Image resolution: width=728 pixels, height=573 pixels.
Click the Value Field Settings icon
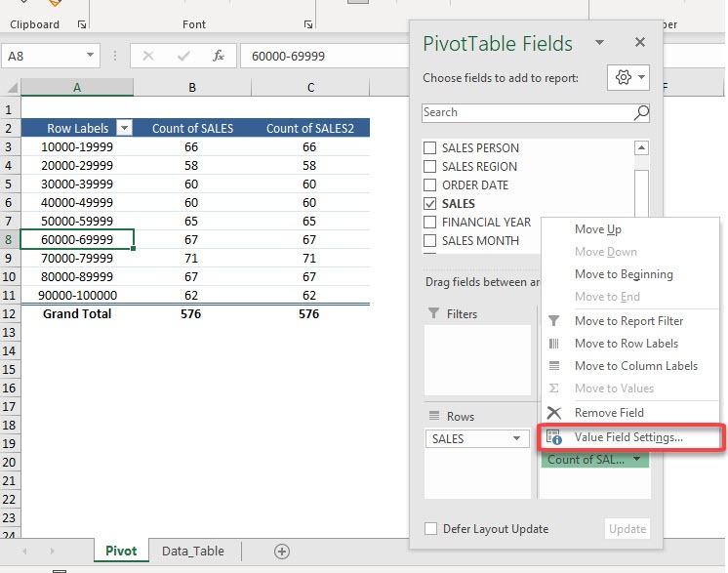click(x=554, y=437)
